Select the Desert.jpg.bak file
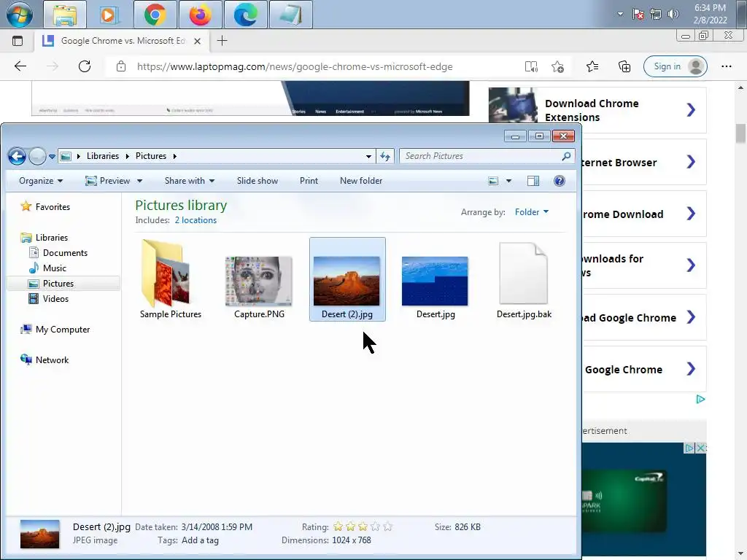Image resolution: width=747 pixels, height=560 pixels. [x=524, y=279]
